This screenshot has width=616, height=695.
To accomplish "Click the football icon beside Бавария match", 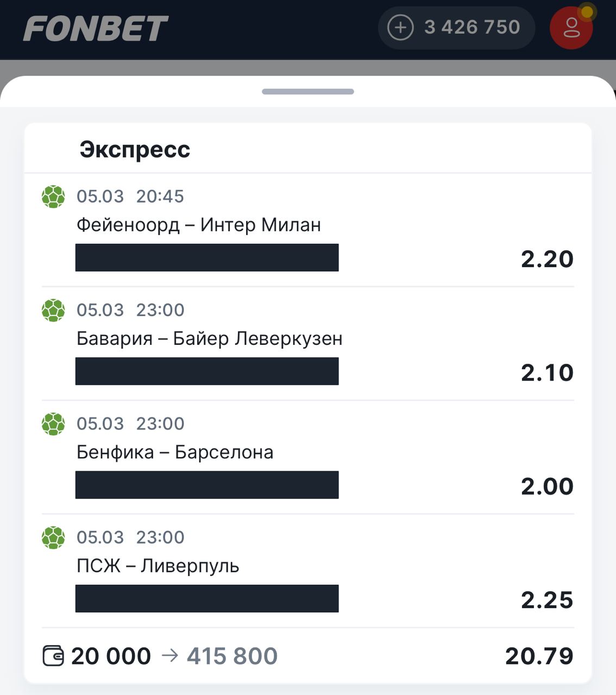I will 53,310.
